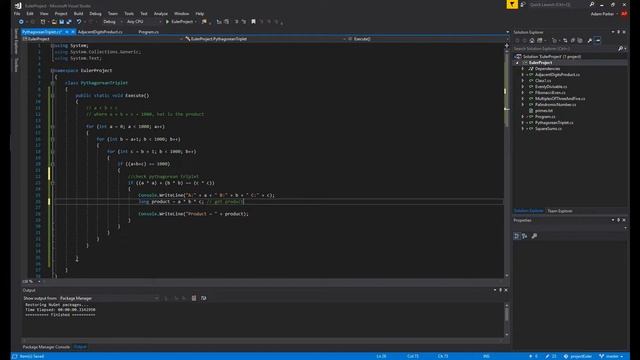
Task: Click the bookmark toolbar icon
Action: pyautogui.click(x=253, y=22)
